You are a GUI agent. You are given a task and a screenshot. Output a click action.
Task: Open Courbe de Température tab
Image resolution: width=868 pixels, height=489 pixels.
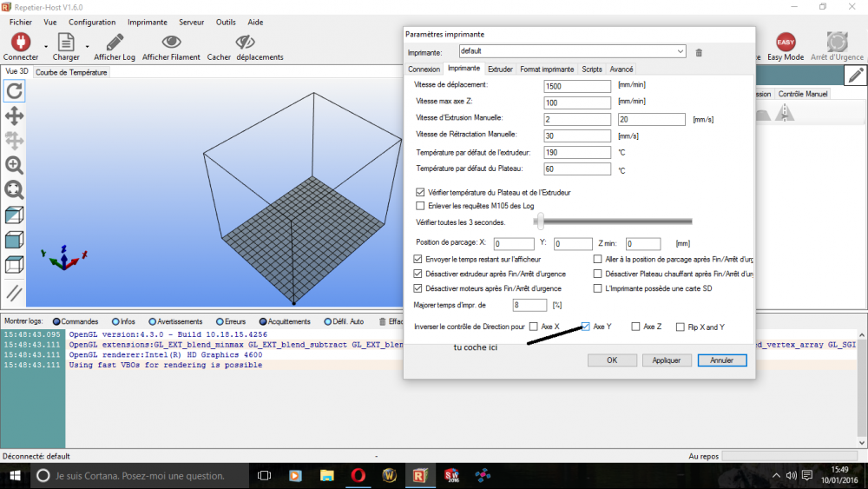point(71,73)
